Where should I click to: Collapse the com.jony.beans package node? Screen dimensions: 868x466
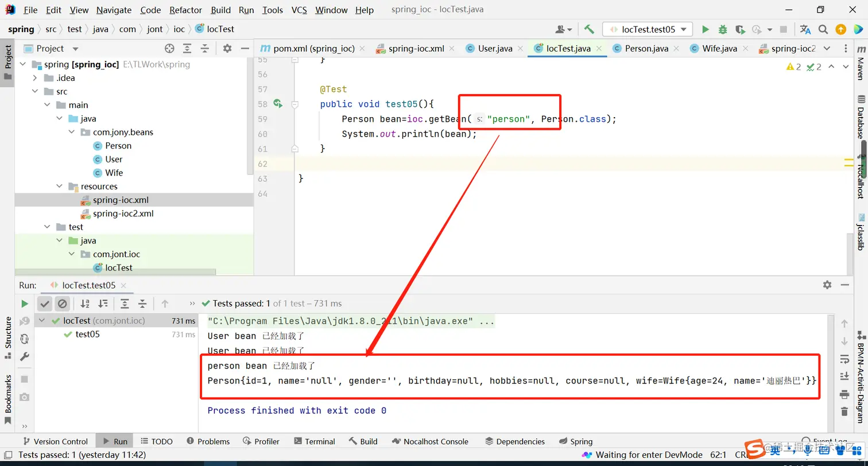[72, 132]
